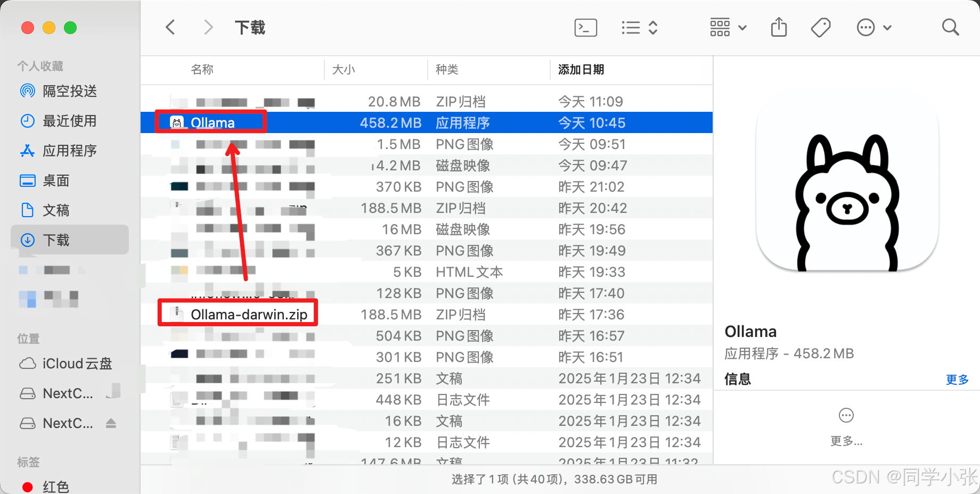The width and height of the screenshot is (980, 494).
Task: Start a search with the magnifier icon
Action: 950,27
